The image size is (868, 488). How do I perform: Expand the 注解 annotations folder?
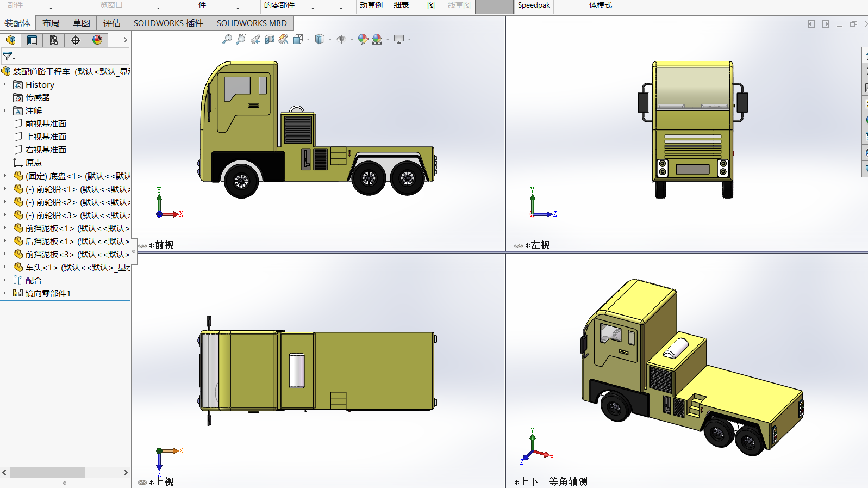tap(5, 110)
